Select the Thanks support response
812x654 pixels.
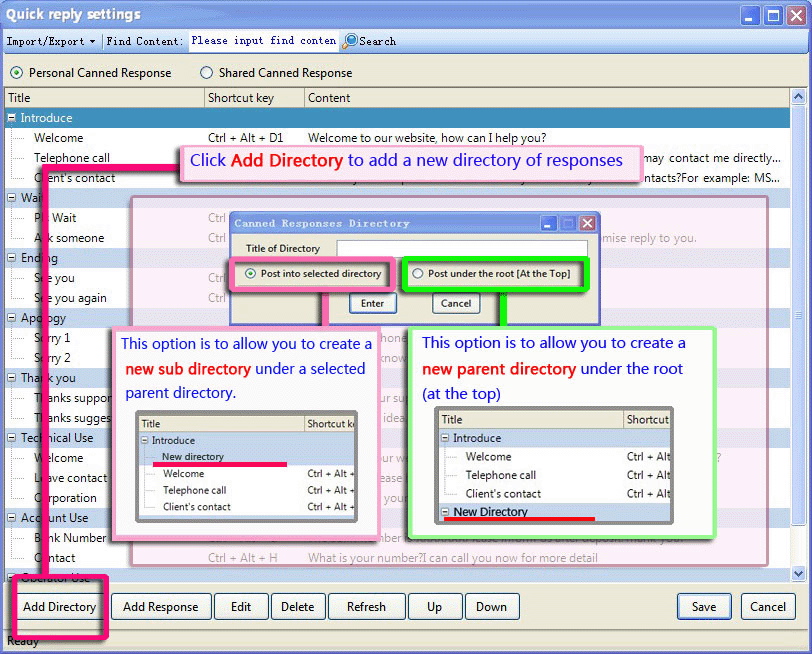coord(72,398)
